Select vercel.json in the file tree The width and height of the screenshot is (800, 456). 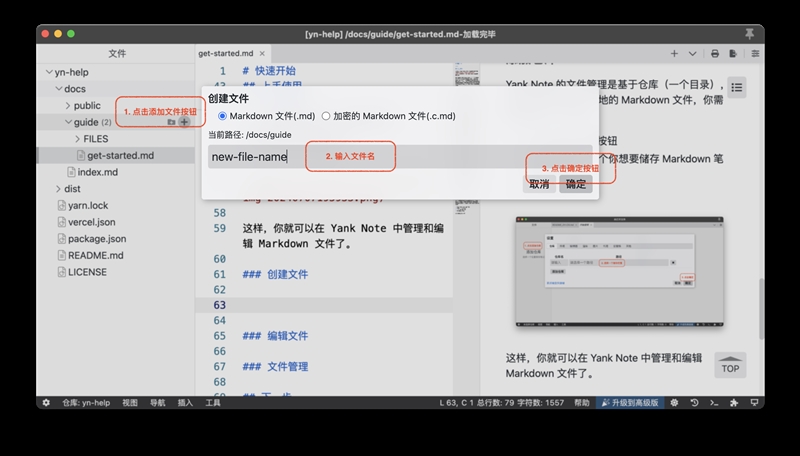(x=92, y=222)
